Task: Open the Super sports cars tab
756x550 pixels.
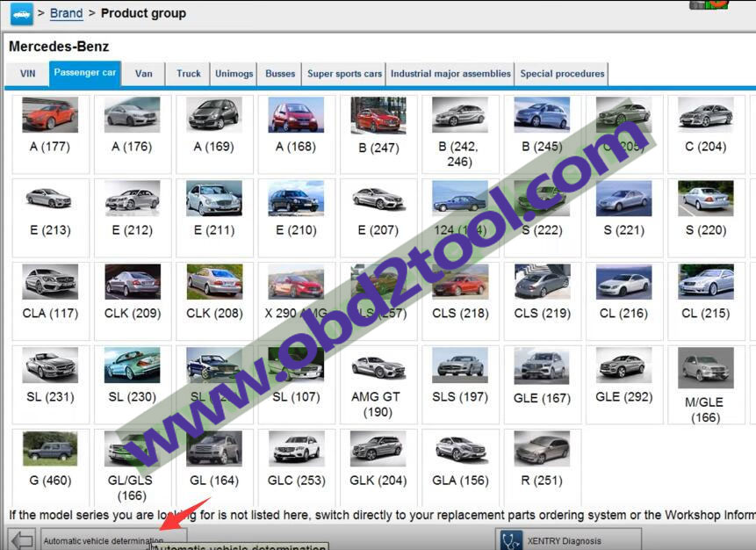Action: pyautogui.click(x=344, y=74)
